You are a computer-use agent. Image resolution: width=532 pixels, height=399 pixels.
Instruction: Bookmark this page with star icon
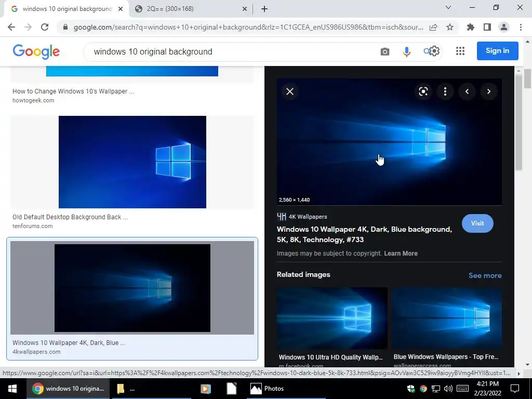(x=450, y=27)
